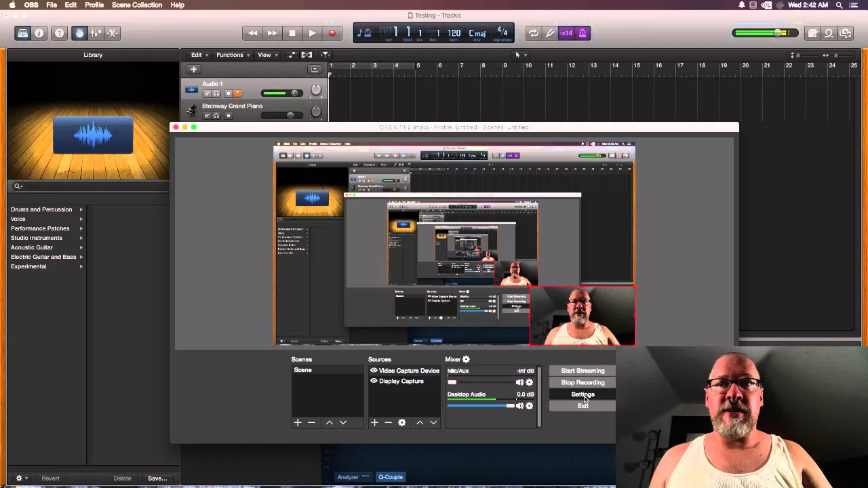Click the Catch playhead icon

tap(325, 55)
